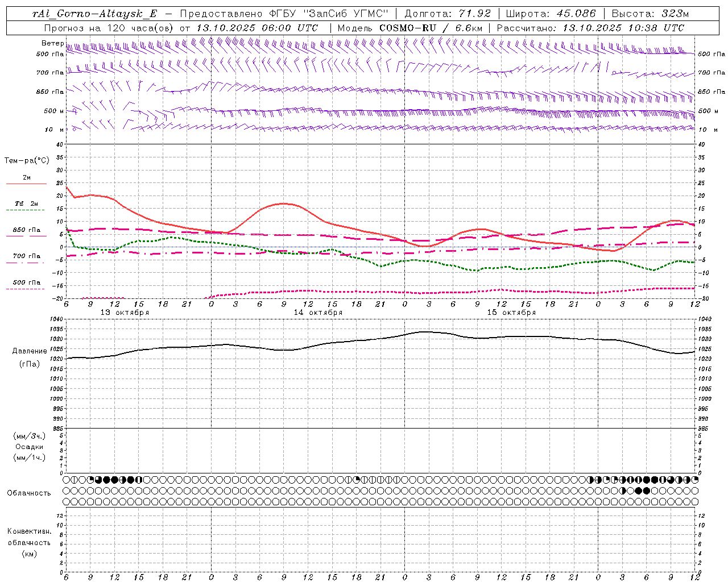
Task: Click the 15 октября date label
Action: pos(511,313)
